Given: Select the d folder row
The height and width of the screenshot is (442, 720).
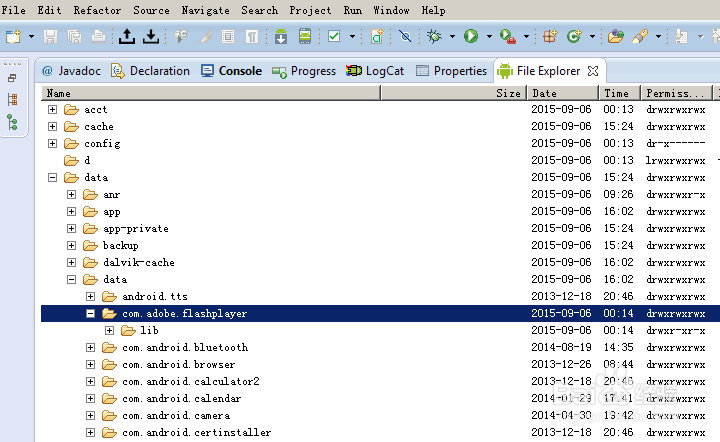Looking at the screenshot, I should [380, 161].
